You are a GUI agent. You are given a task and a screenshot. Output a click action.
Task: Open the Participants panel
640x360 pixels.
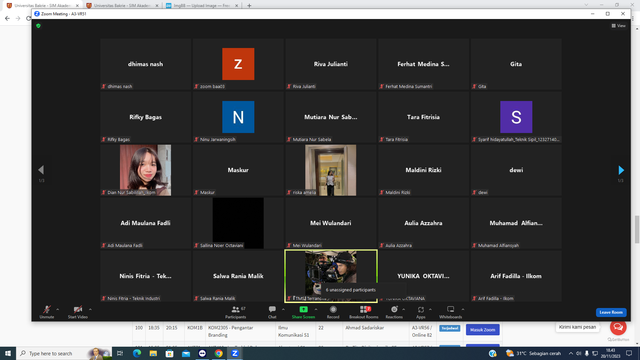pos(236,312)
